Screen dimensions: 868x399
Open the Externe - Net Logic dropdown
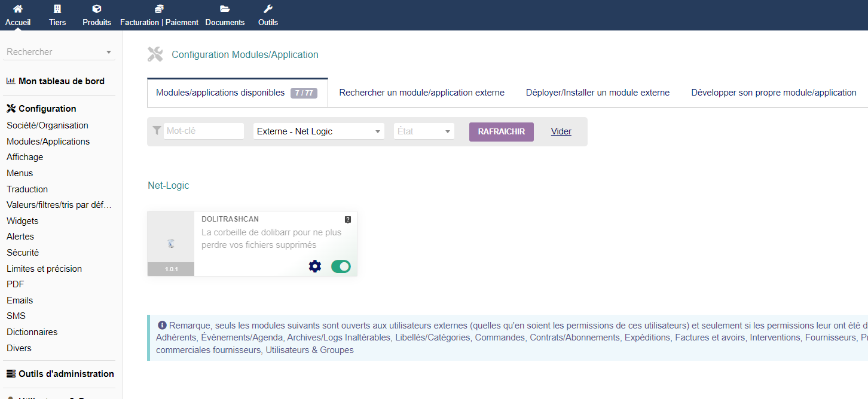click(x=319, y=131)
